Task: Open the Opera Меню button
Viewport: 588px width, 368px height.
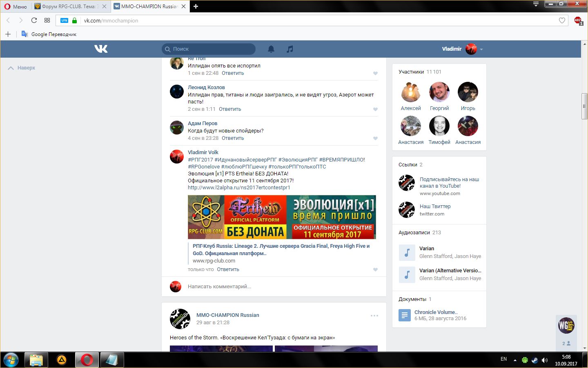Action: [16, 7]
